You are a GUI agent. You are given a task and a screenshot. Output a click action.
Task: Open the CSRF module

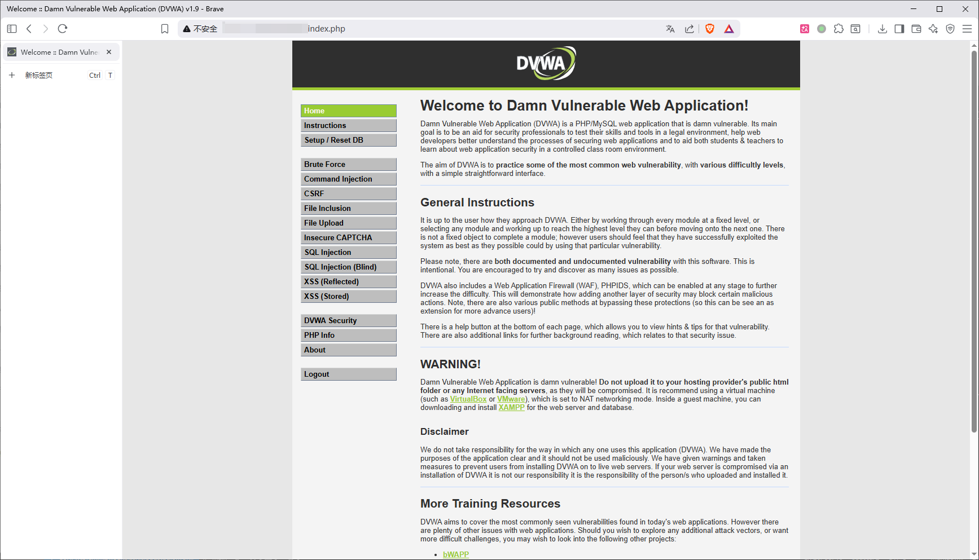pyautogui.click(x=349, y=193)
